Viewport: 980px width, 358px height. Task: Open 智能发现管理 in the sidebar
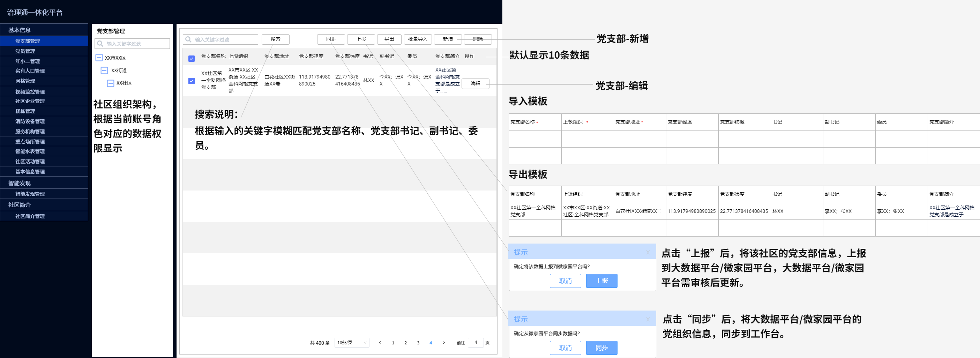pyautogui.click(x=44, y=194)
